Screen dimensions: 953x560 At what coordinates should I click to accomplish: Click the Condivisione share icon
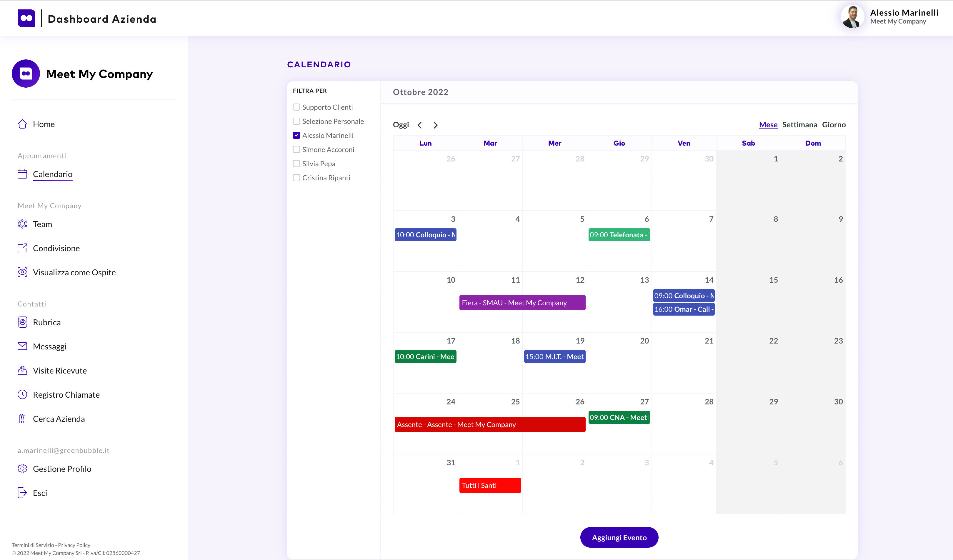point(22,248)
